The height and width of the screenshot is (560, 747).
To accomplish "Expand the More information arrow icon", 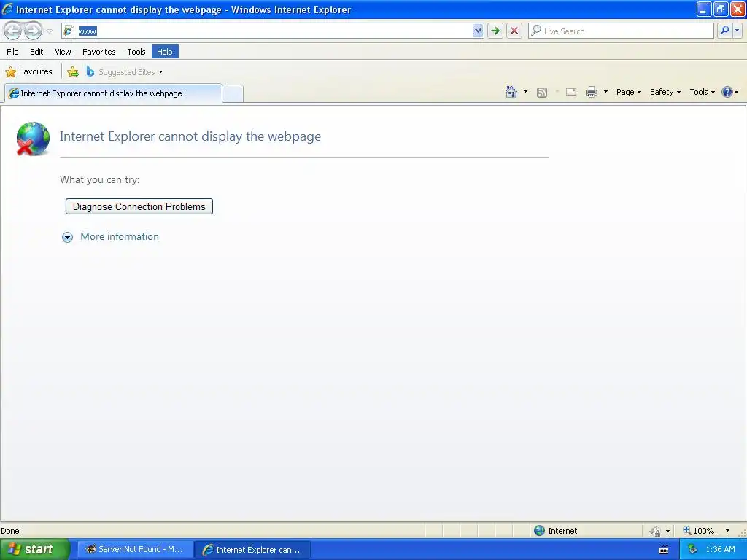I will (x=68, y=237).
